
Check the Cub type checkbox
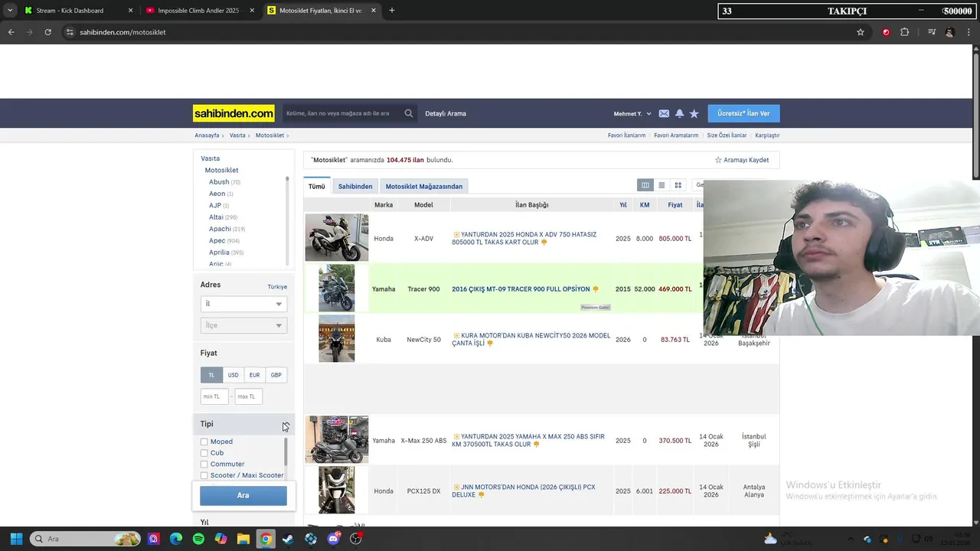tap(204, 453)
